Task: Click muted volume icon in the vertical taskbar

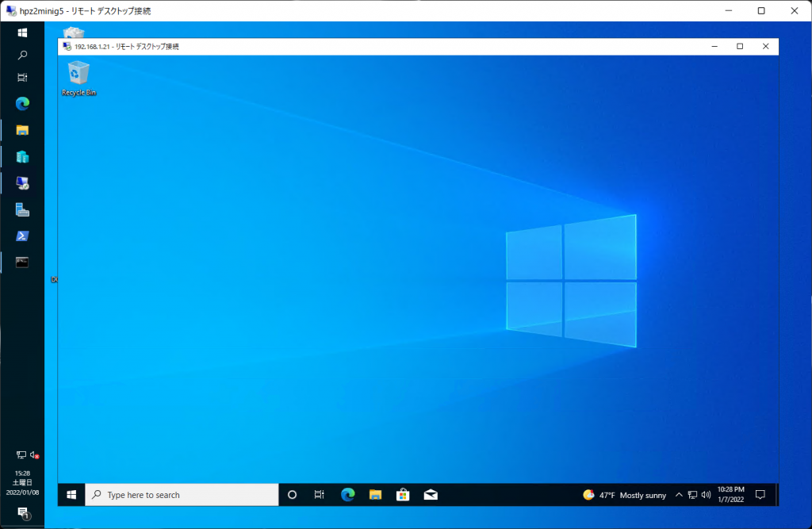Action: tap(34, 455)
